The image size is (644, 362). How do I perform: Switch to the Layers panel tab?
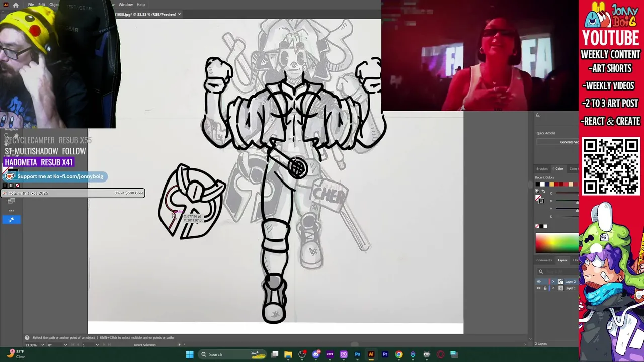tap(562, 260)
